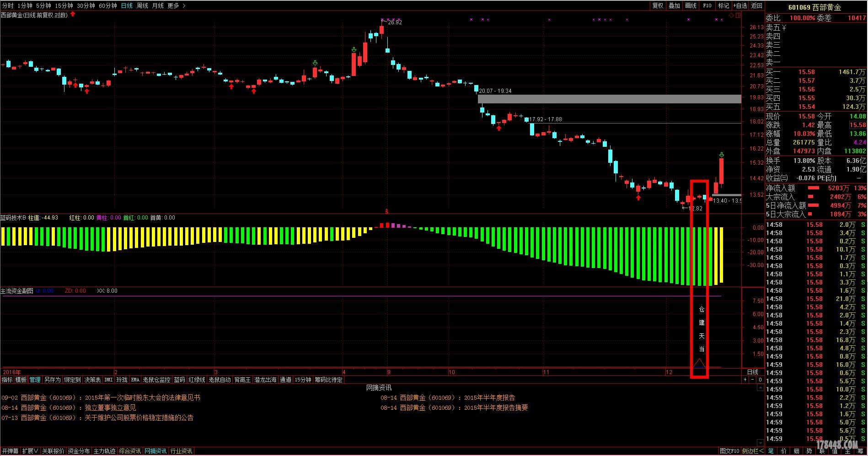This screenshot has width=868, height=456.
Task: Switch to the 60分钟 period
Action: (x=108, y=5)
